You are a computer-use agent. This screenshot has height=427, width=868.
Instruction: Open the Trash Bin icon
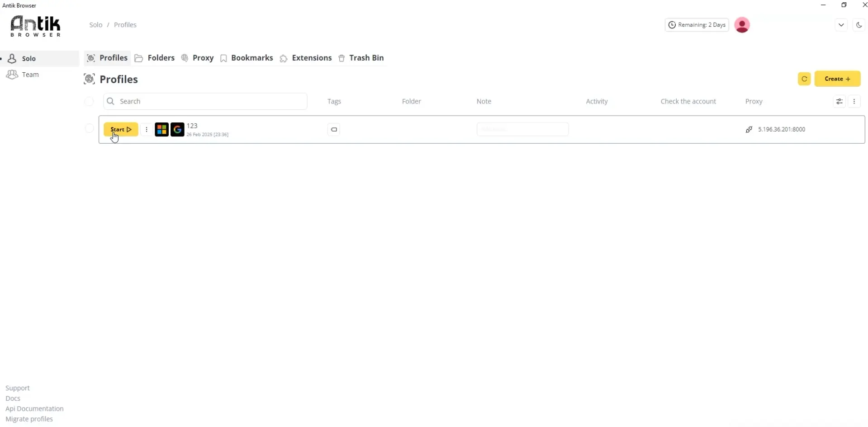pos(342,58)
